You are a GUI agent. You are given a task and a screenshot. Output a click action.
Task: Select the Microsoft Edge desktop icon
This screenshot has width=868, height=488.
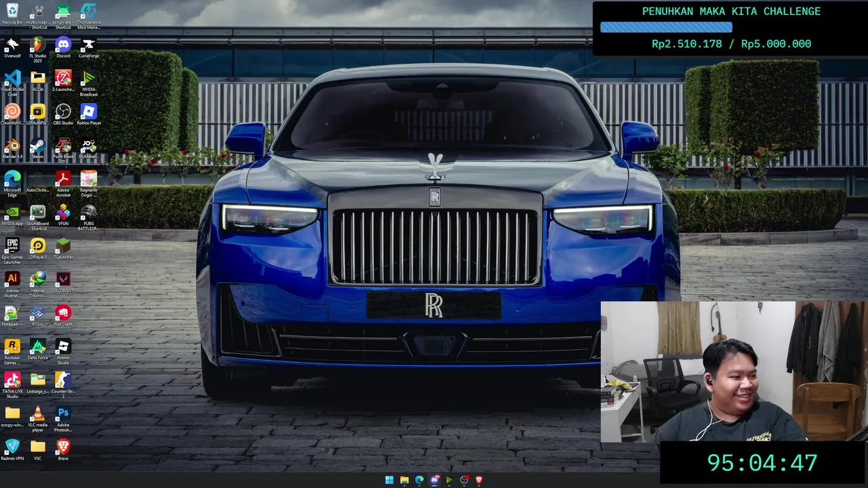(x=12, y=184)
